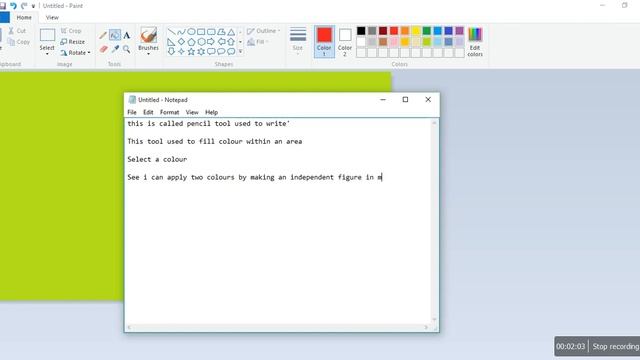Switch to the Home ribbon tab

click(x=24, y=18)
